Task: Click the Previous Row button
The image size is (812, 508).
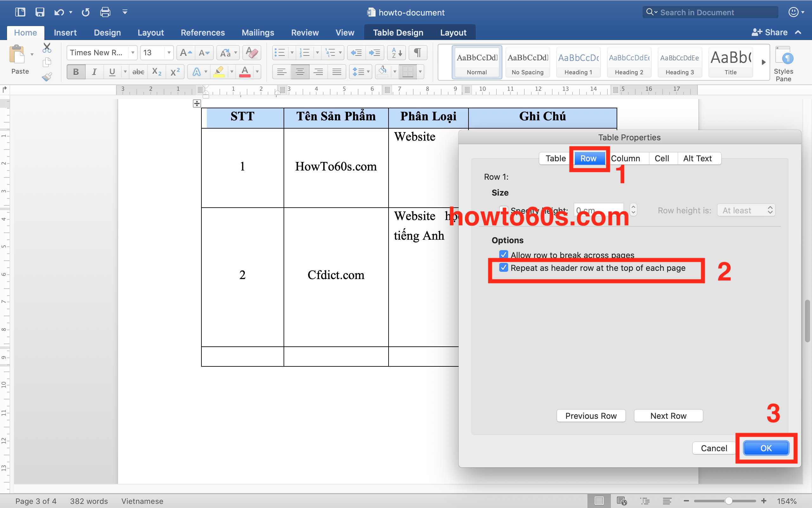Action: (x=591, y=416)
